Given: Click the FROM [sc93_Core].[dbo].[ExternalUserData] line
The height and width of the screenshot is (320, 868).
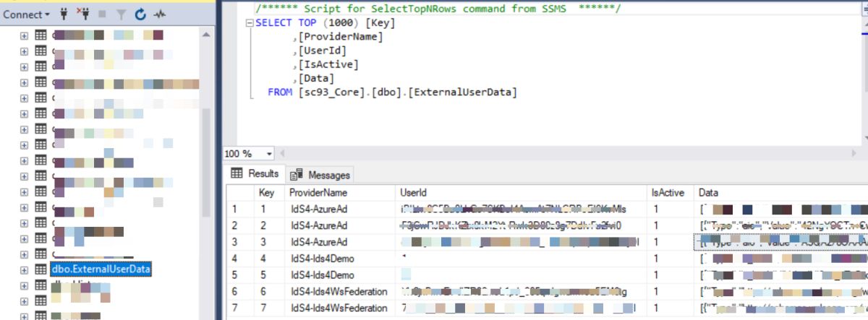Looking at the screenshot, I should (x=393, y=92).
